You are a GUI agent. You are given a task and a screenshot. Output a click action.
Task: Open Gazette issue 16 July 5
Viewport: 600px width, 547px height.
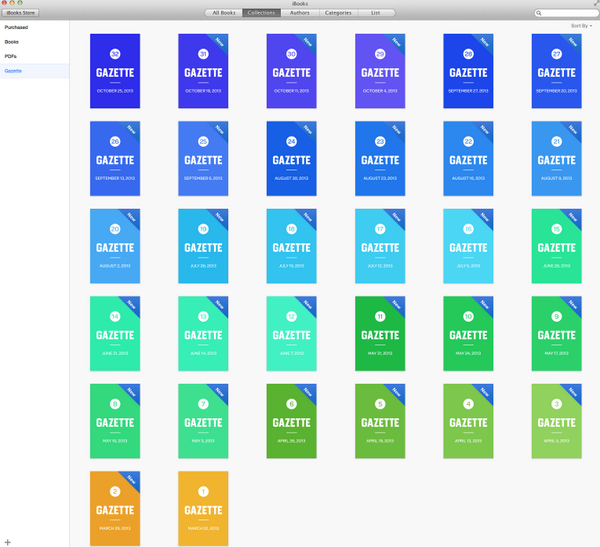pyautogui.click(x=468, y=246)
